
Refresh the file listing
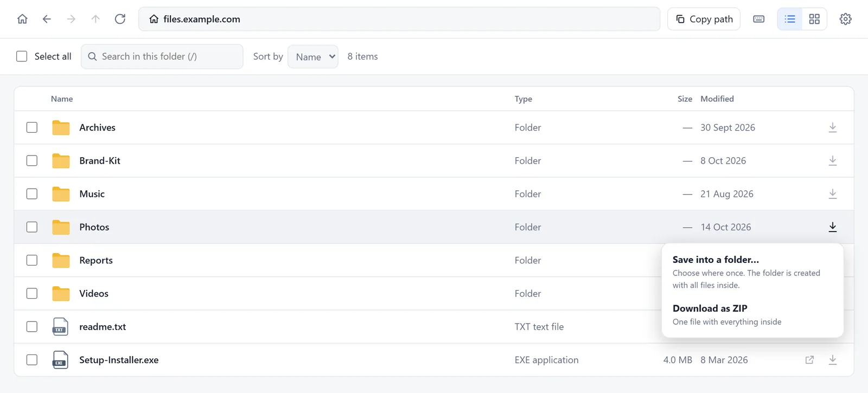click(120, 19)
